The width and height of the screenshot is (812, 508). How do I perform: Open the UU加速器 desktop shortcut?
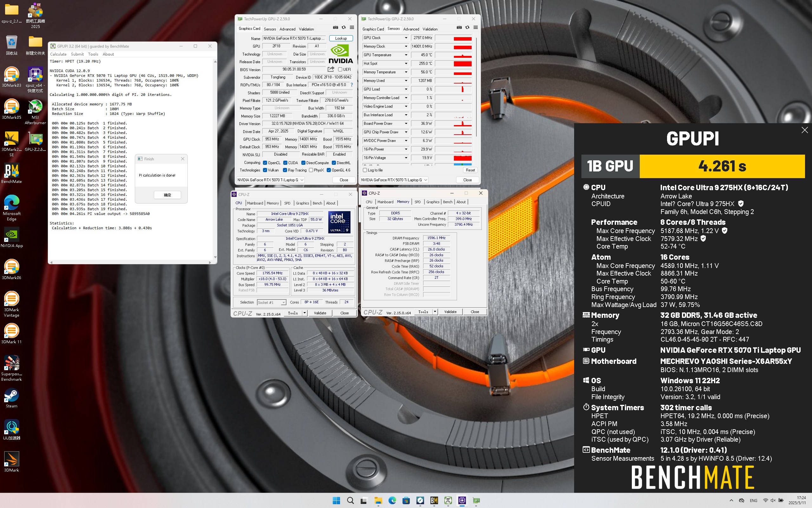tap(12, 430)
